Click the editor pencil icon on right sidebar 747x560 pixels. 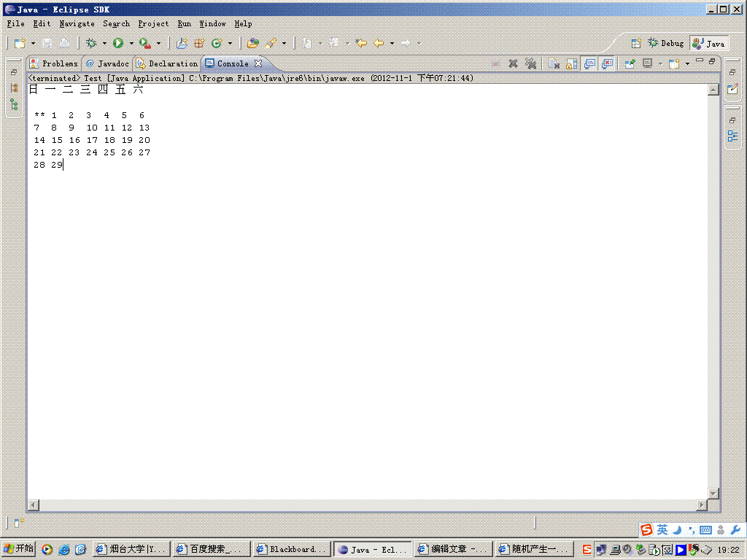click(x=732, y=88)
